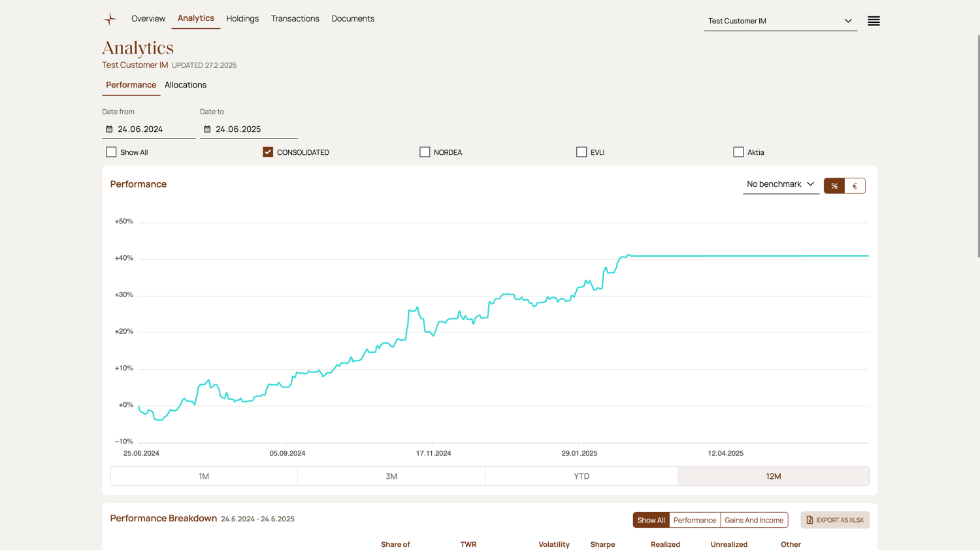
Task: Check the Aktia portfolio checkbox
Action: point(738,152)
